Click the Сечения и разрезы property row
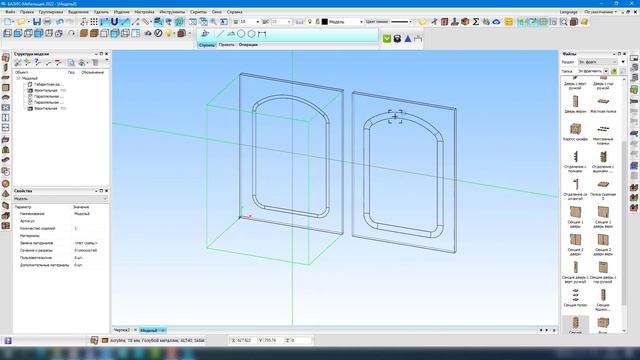640x360 pixels. click(60, 250)
